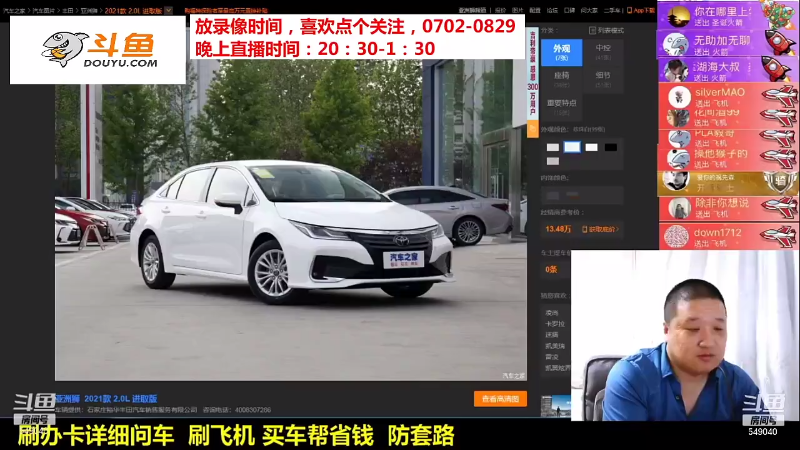Click PLA毅哥 user avatar
Viewport: 800px width, 450px height.
coord(679,138)
